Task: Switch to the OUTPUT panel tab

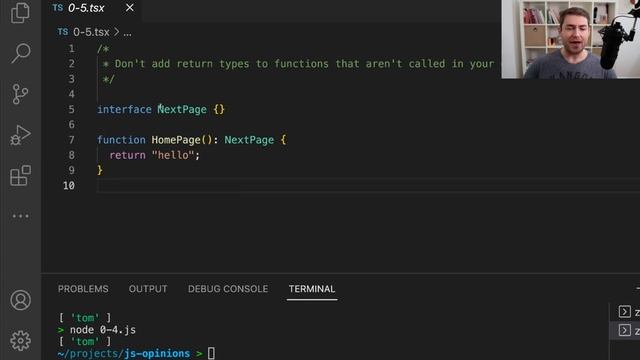Action: 148,289
